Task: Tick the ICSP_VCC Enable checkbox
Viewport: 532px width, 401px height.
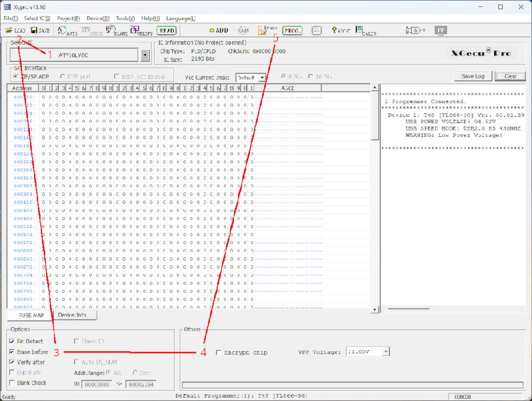Action: tap(117, 76)
